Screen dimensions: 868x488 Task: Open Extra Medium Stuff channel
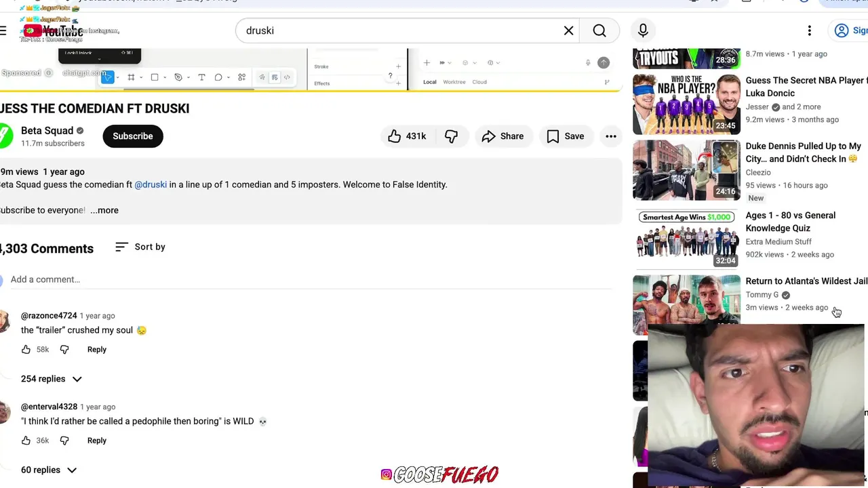[x=778, y=241]
